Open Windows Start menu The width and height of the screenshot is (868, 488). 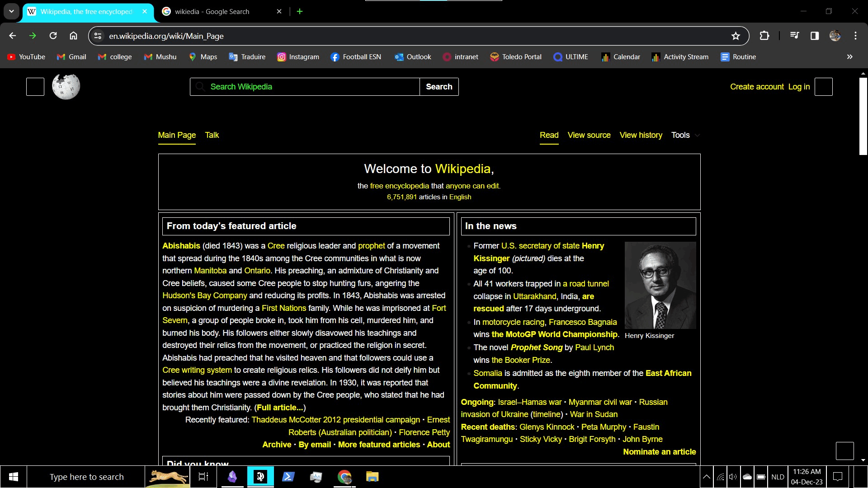pyautogui.click(x=14, y=477)
